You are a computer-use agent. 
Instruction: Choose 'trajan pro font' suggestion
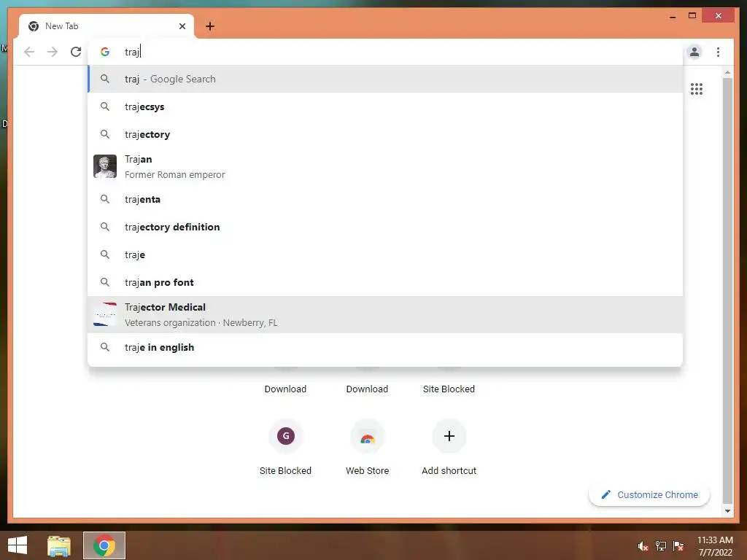pos(385,282)
